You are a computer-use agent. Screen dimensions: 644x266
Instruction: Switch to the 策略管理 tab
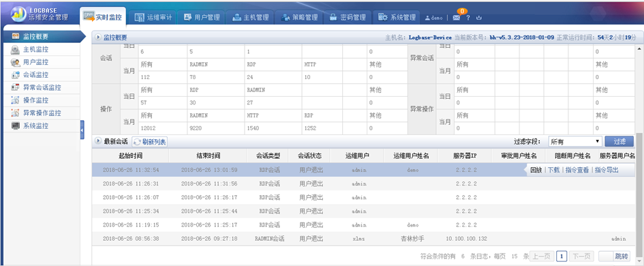click(x=299, y=17)
